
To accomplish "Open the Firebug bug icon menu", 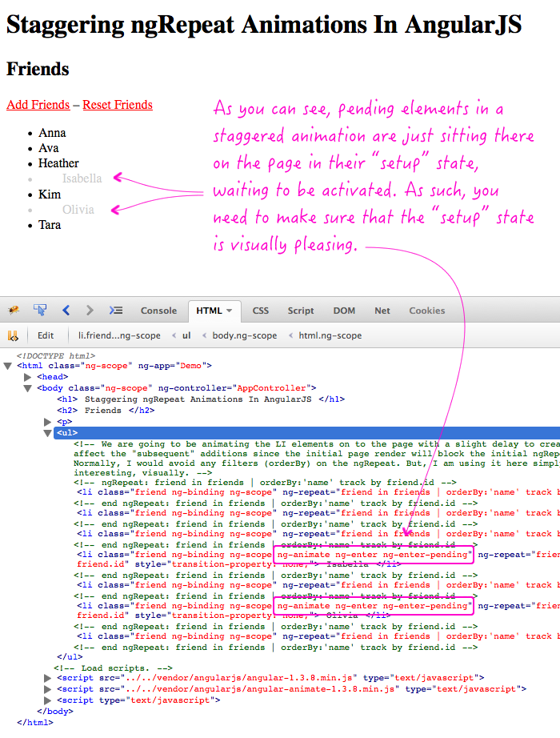I will click(x=14, y=310).
